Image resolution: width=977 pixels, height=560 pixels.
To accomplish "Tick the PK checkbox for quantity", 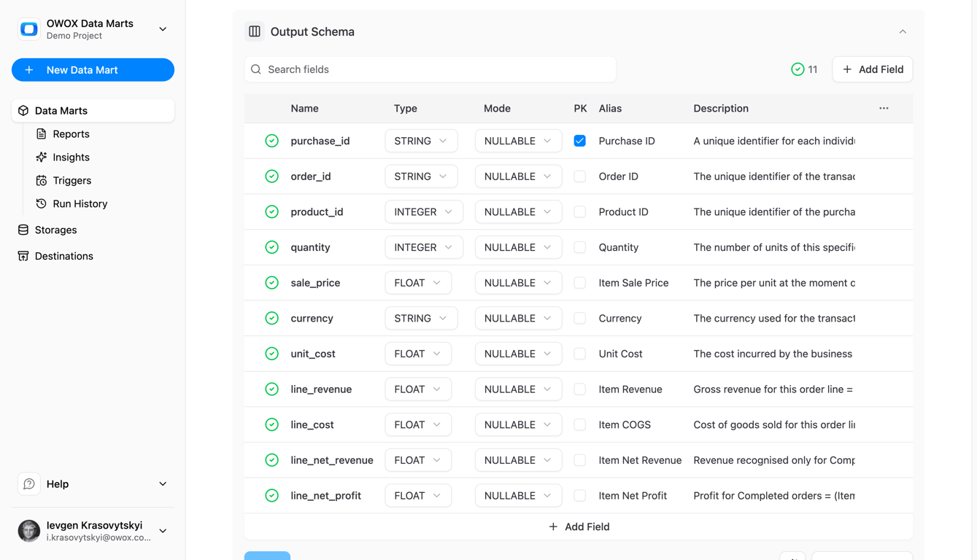I will (580, 247).
